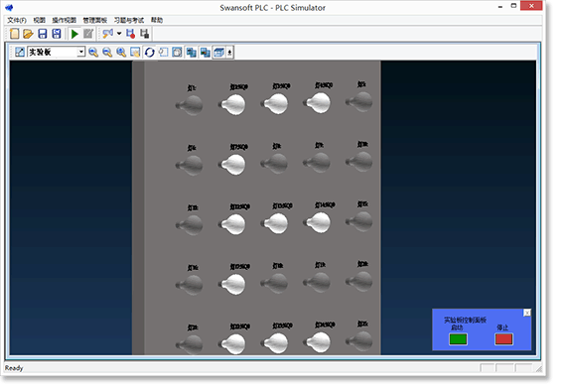Rotate the view with the circular arrows icon
The height and width of the screenshot is (392, 562).
150,53
